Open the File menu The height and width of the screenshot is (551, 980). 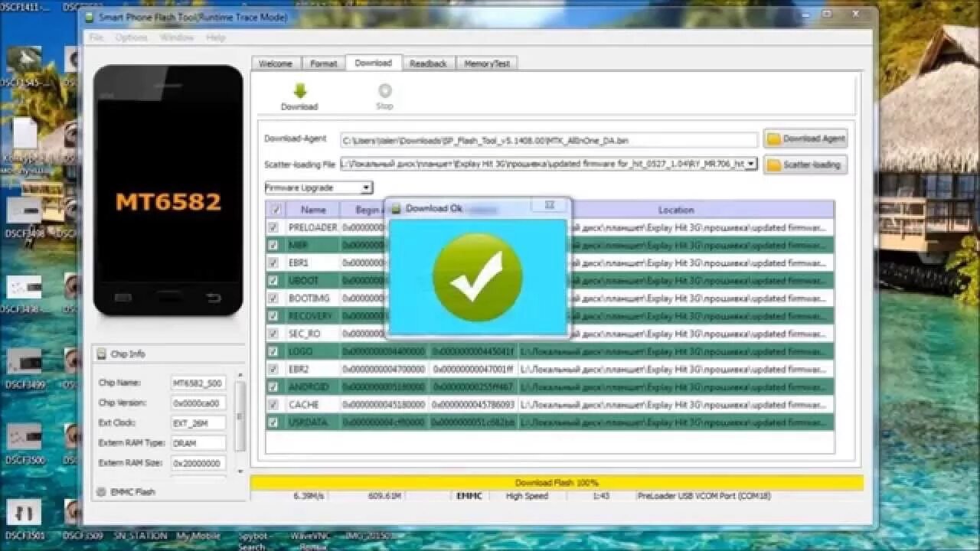(96, 37)
